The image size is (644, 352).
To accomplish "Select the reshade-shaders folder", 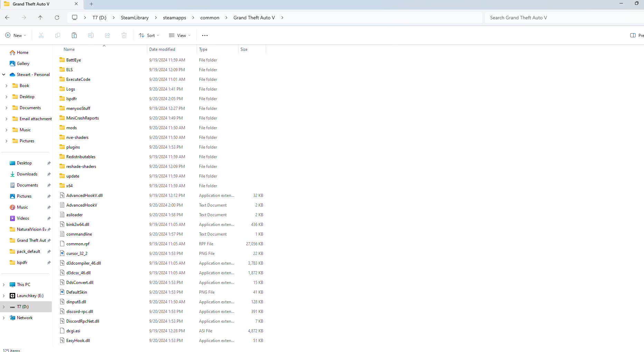I will point(81,167).
